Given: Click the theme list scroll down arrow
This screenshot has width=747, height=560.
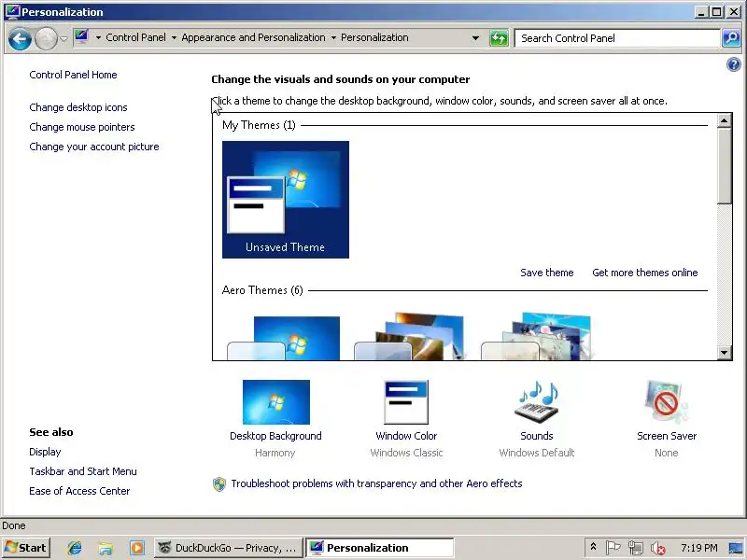Looking at the screenshot, I should [725, 353].
